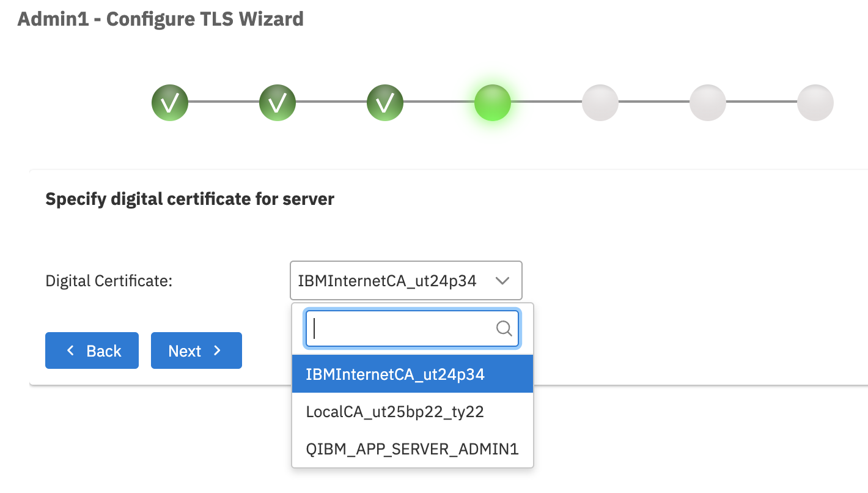Viewport: 868px width, 493px height.
Task: Click the glowing current step indicator
Action: [493, 103]
